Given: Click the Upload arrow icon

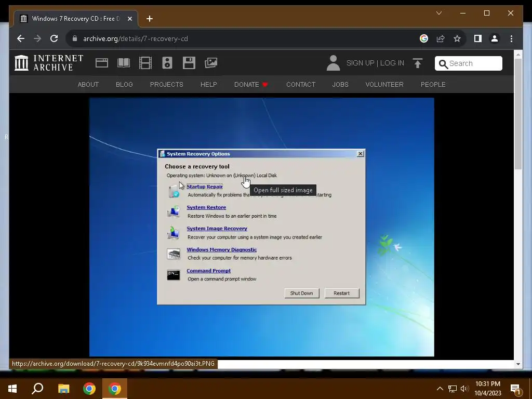Looking at the screenshot, I should click(x=418, y=63).
